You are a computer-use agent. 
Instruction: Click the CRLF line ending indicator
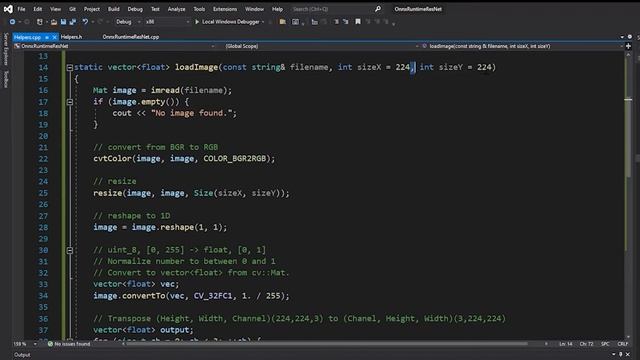click(x=622, y=344)
